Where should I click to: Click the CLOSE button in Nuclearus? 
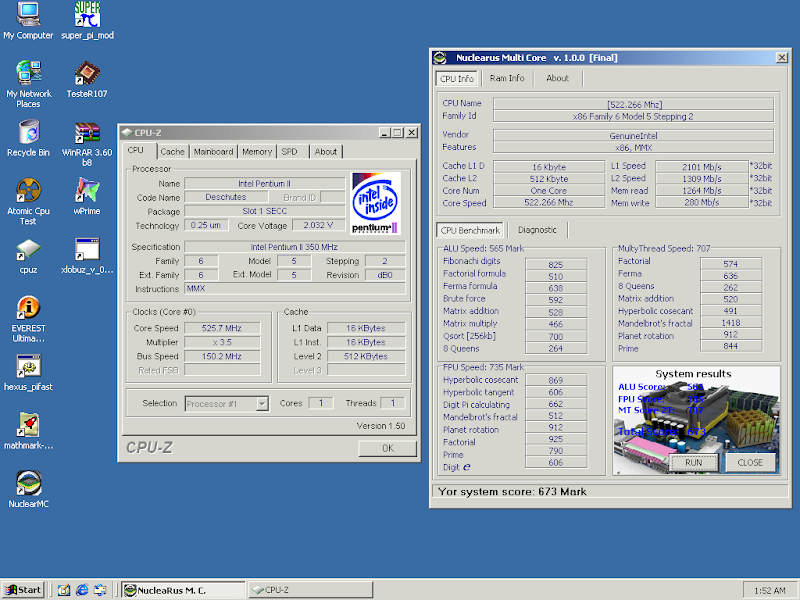750,463
